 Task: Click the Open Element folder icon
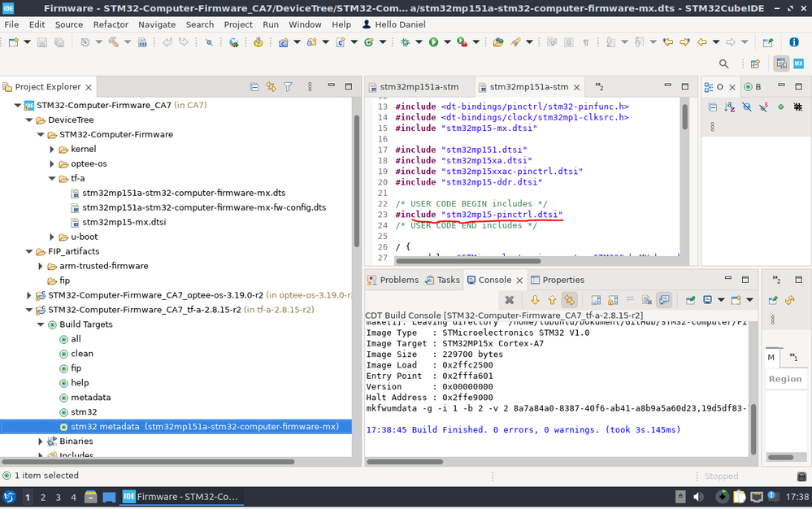pos(498,42)
